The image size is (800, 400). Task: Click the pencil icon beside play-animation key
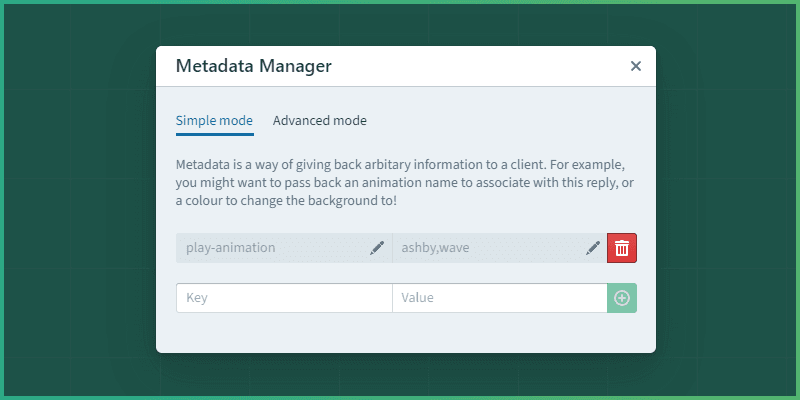point(377,248)
